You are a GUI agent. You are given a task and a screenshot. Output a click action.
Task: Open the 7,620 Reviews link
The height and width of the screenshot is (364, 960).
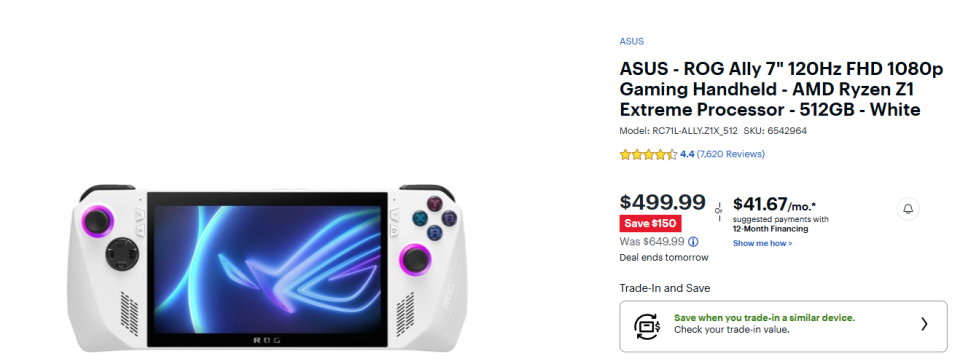click(x=730, y=154)
